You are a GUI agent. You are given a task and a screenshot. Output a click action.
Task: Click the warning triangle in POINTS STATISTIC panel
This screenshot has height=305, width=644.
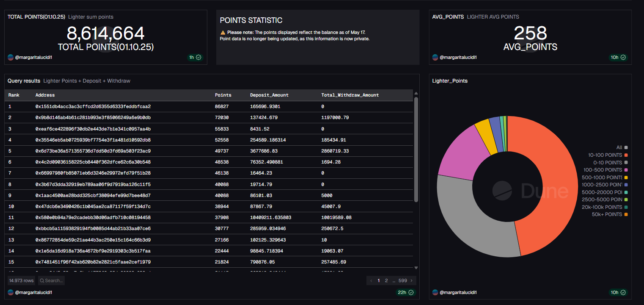[x=223, y=32]
